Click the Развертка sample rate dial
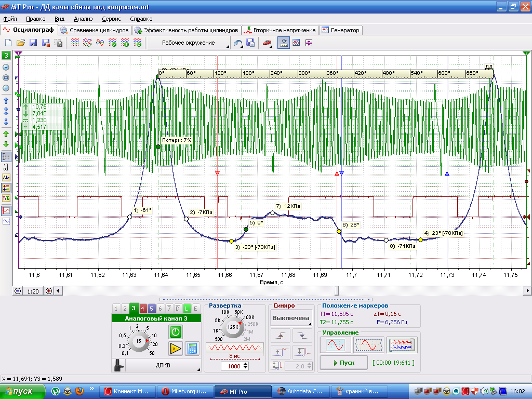The width and height of the screenshot is (532, 399). tap(232, 327)
